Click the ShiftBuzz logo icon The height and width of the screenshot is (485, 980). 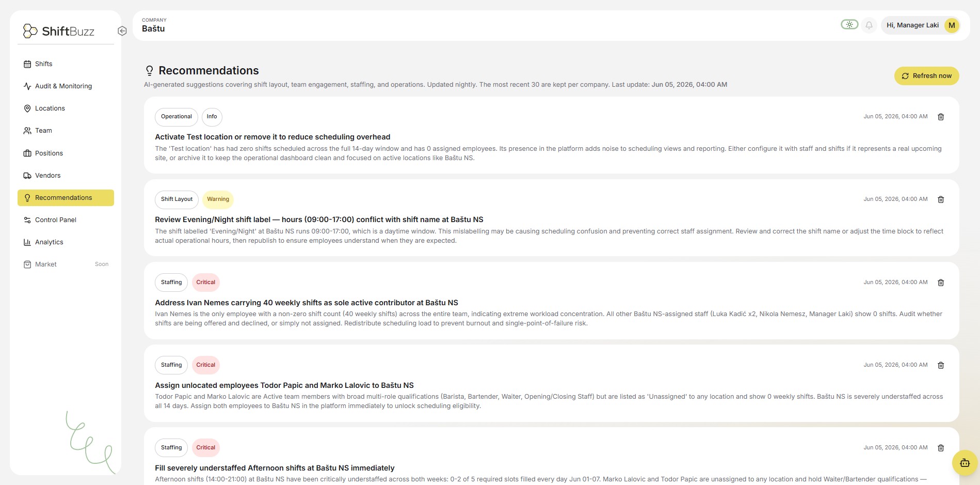(30, 31)
